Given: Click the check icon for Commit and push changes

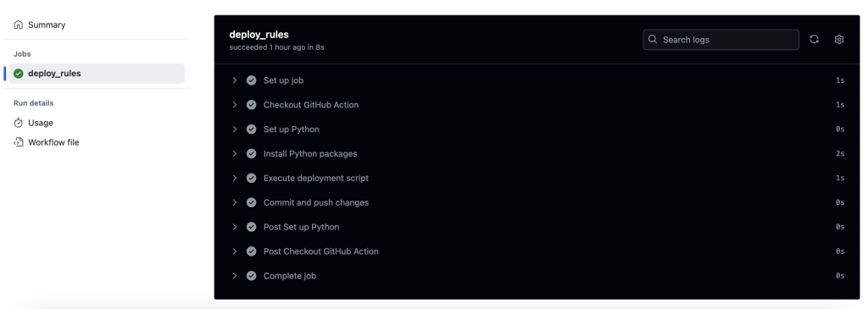Looking at the screenshot, I should (251, 202).
